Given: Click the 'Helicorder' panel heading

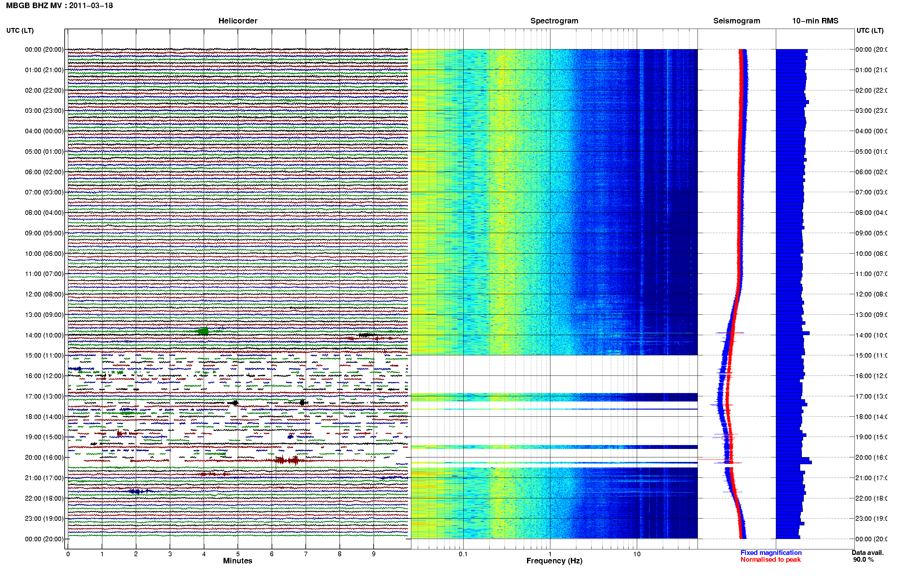Looking at the screenshot, I should coord(237,21).
